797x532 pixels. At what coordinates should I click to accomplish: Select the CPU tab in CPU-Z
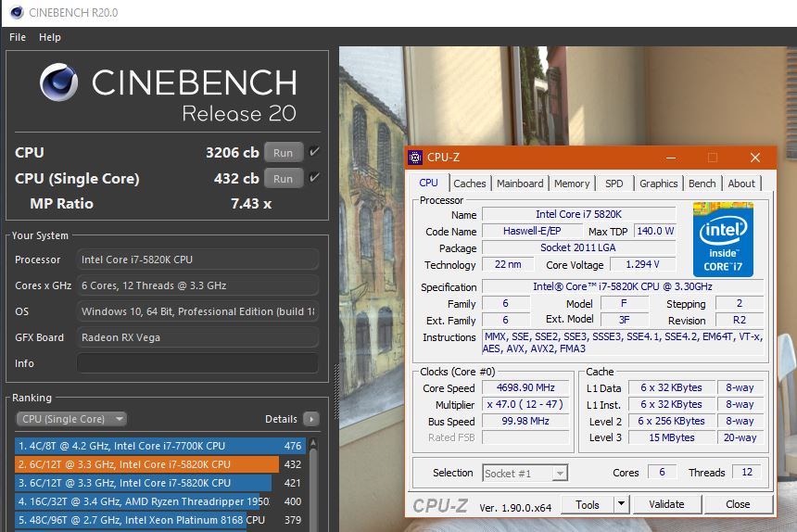pos(428,183)
